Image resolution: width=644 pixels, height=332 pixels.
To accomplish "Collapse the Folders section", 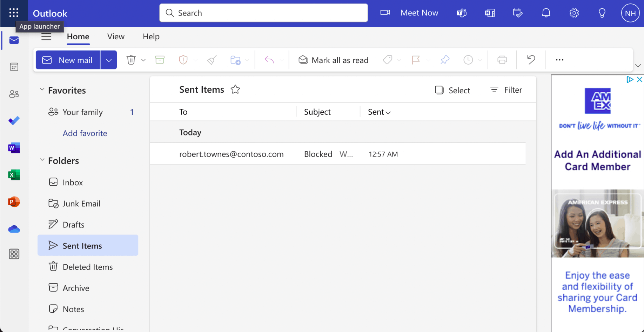I will point(42,160).
